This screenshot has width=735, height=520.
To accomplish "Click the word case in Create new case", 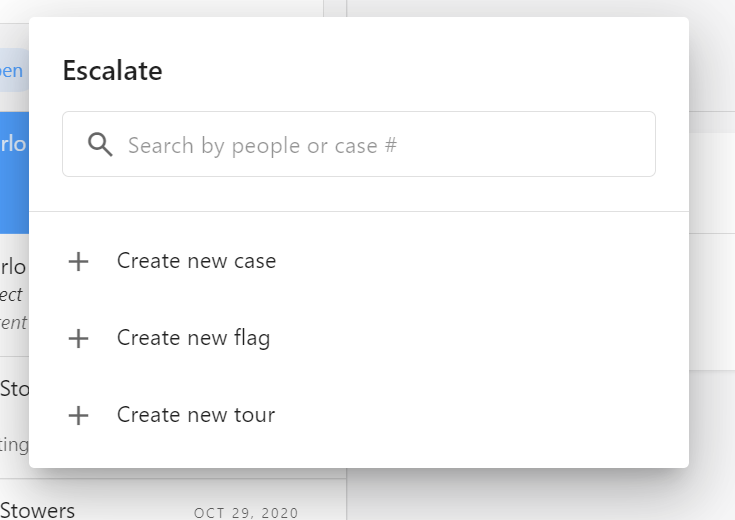I will click(255, 261).
